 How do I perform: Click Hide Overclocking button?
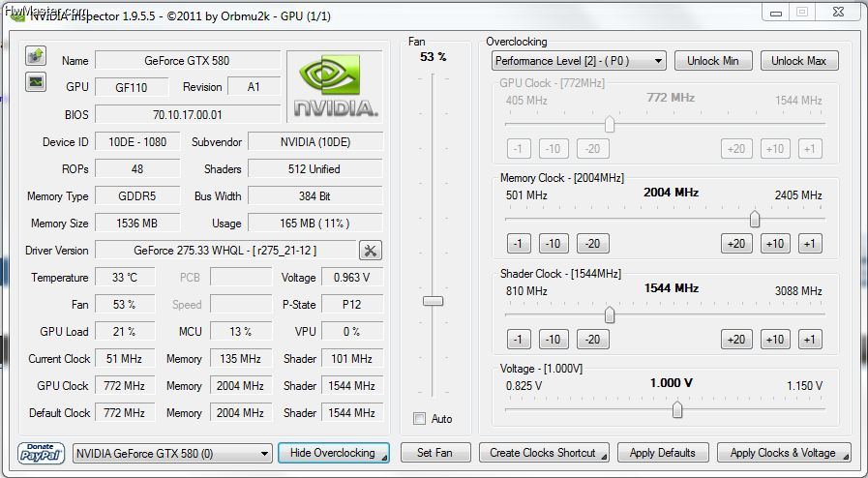(x=333, y=453)
